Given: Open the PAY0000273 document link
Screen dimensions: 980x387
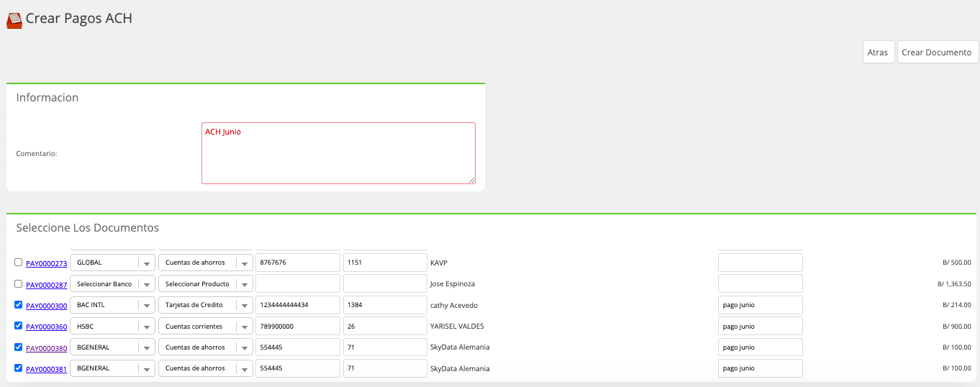Looking at the screenshot, I should point(47,263).
